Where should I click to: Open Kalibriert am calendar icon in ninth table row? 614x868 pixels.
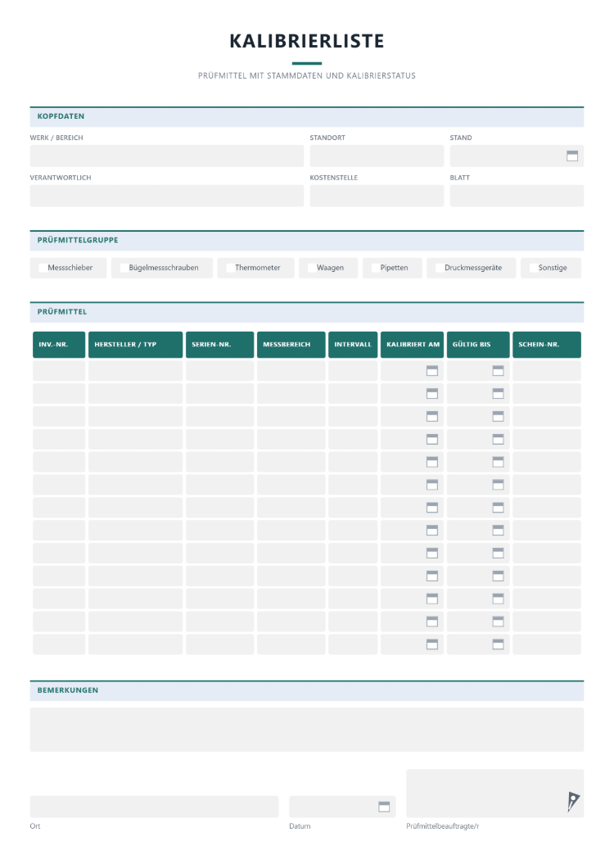(x=432, y=553)
